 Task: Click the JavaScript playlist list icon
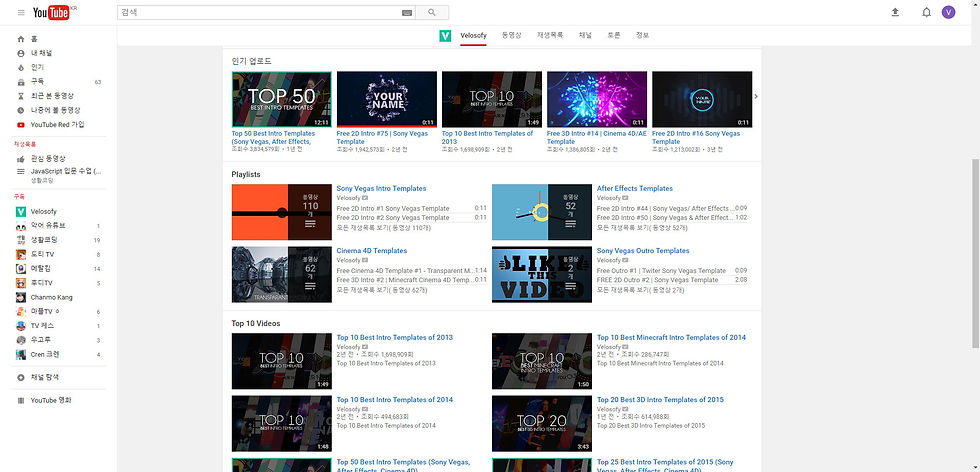pyautogui.click(x=21, y=171)
